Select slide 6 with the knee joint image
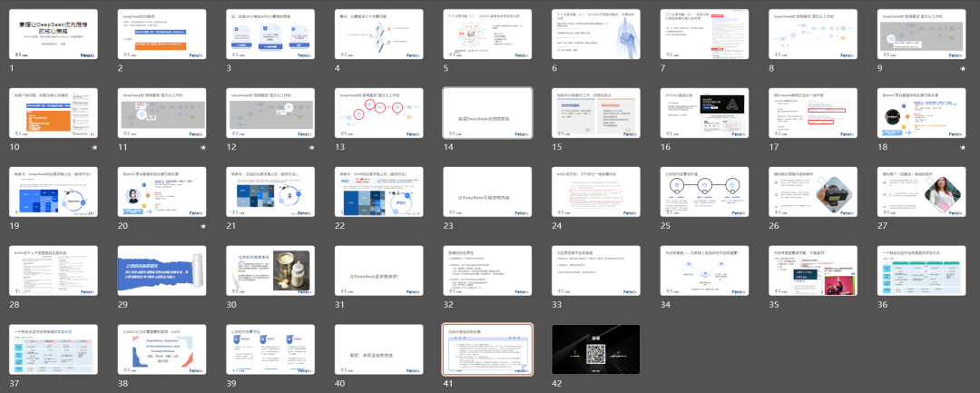The width and height of the screenshot is (980, 393). 594,34
